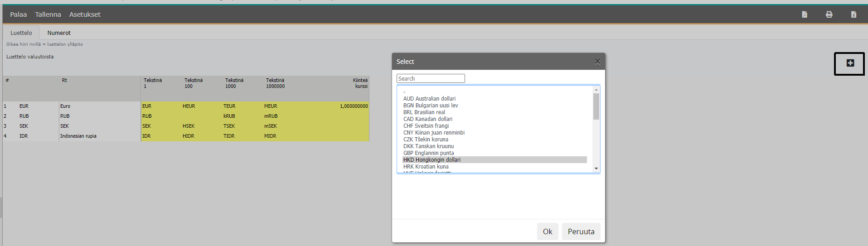
Task: Confirm selection with Ok button
Action: click(x=548, y=232)
